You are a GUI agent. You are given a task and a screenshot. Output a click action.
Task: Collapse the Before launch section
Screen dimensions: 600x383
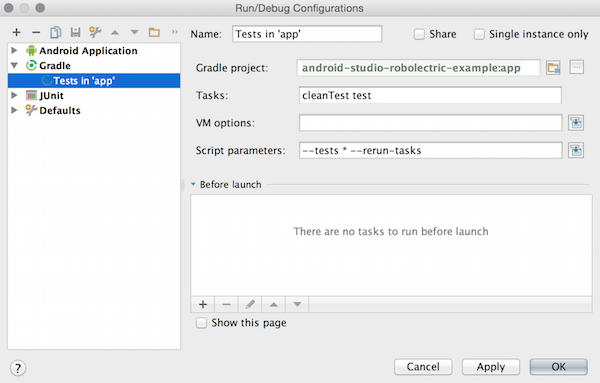pyautogui.click(x=193, y=184)
